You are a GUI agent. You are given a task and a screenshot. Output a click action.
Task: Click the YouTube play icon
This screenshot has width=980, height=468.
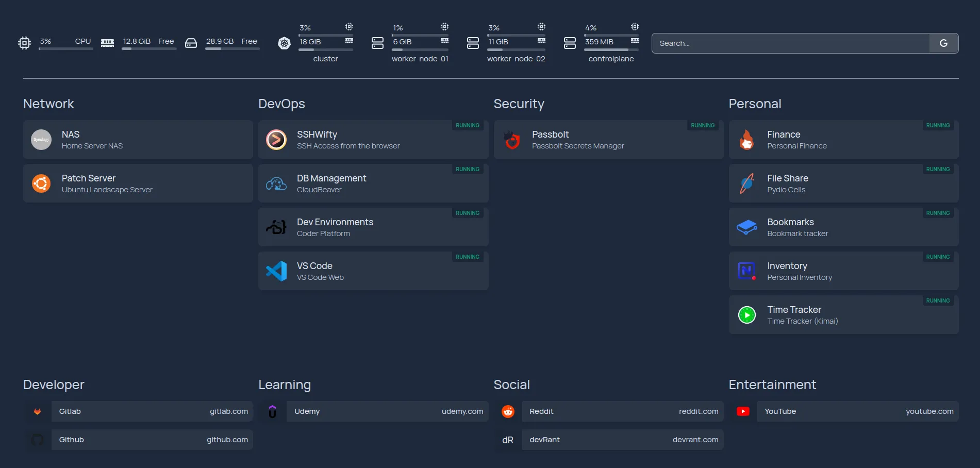pyautogui.click(x=743, y=411)
